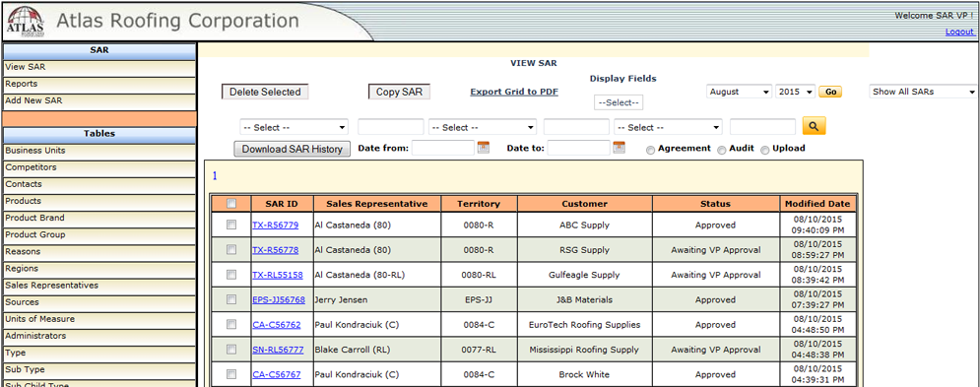The width and height of the screenshot is (980, 387).
Task: Click page 1 pagination link
Action: point(215,175)
